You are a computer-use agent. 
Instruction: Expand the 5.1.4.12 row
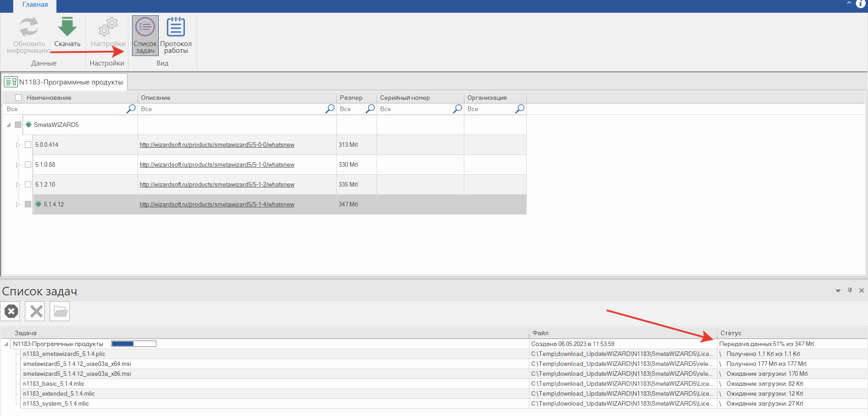(x=18, y=204)
